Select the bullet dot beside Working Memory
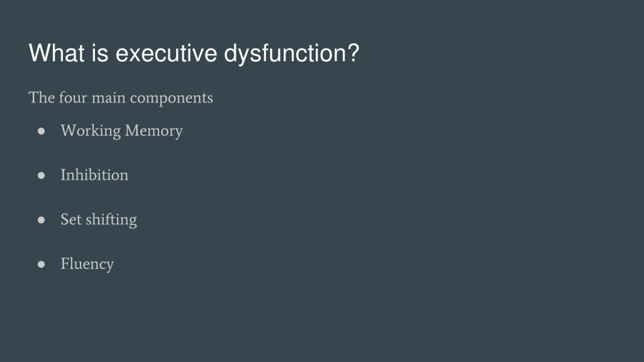The height and width of the screenshot is (362, 644). coord(41,131)
